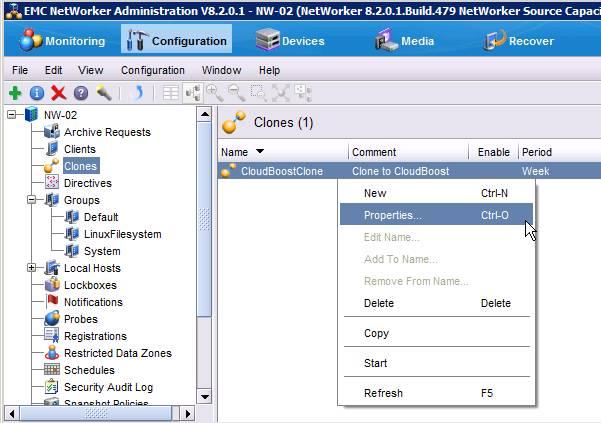Switch to the Configuration tab

click(x=177, y=40)
